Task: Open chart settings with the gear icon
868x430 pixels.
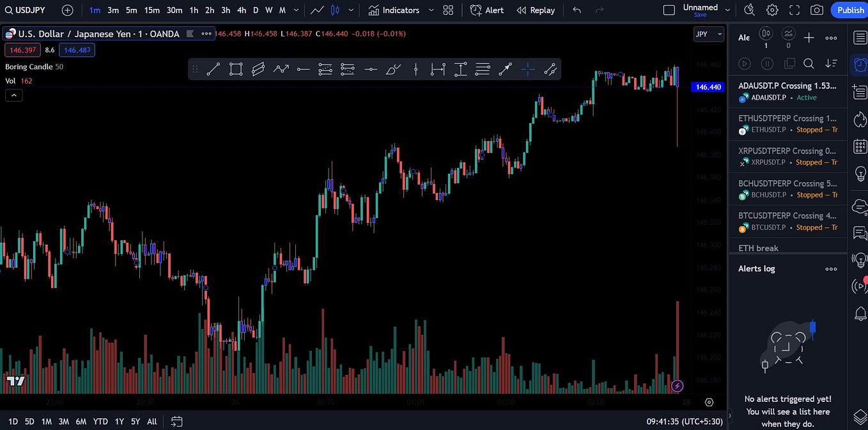Action: 772,10
